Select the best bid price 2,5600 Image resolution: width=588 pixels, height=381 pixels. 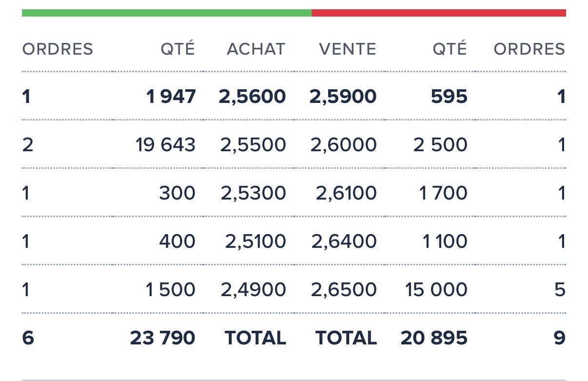tap(252, 97)
